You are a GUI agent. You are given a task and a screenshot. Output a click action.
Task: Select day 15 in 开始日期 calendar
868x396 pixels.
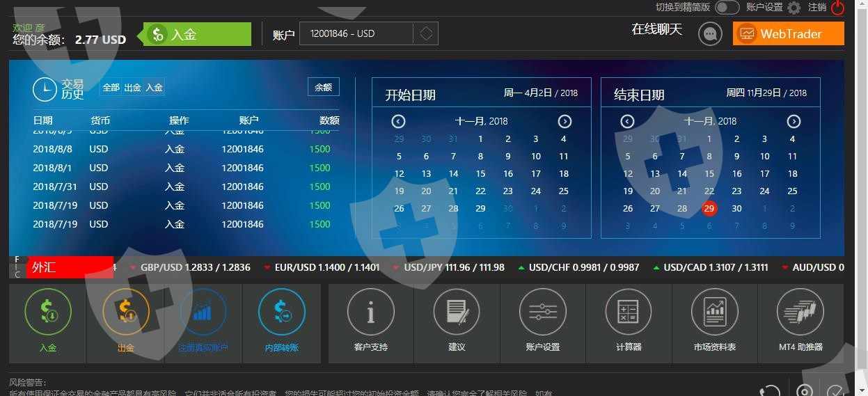coord(480,173)
